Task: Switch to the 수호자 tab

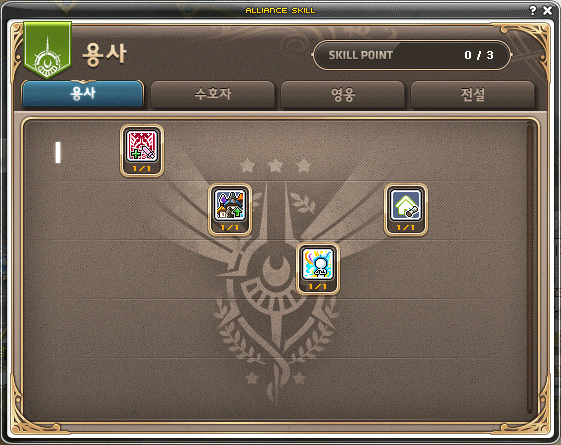Action: pyautogui.click(x=213, y=94)
